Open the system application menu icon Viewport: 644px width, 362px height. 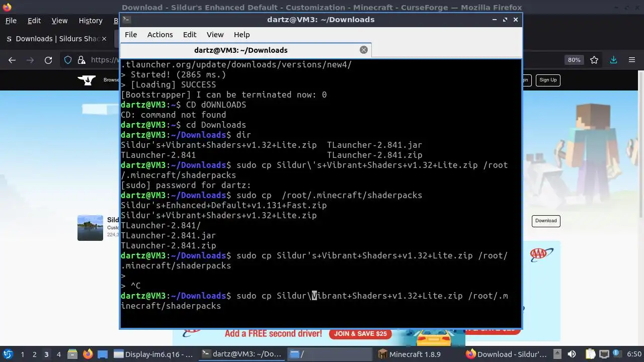point(8,354)
